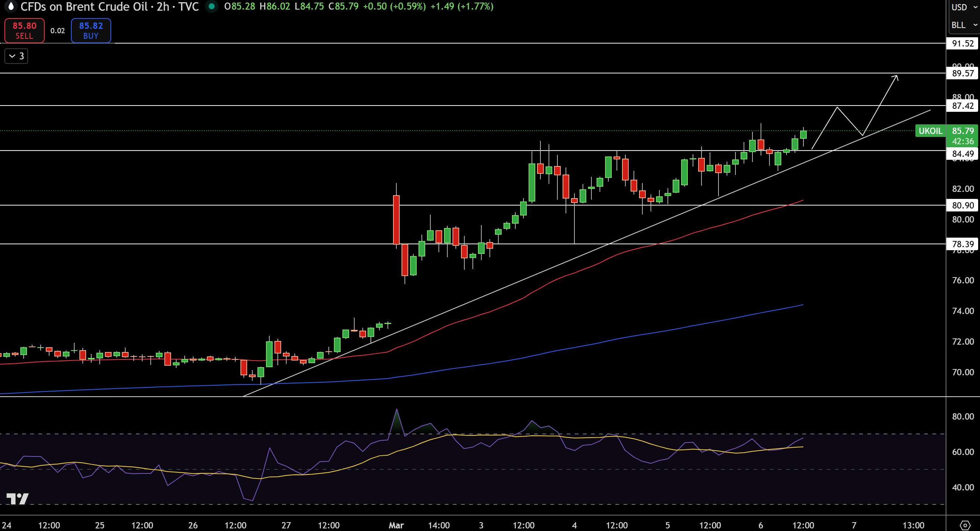Select the 2h interval label in title
Image resolution: width=980 pixels, height=531 pixels.
click(163, 7)
